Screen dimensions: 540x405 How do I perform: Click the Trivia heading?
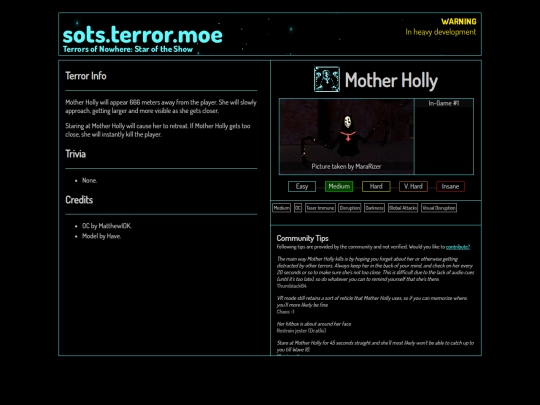pyautogui.click(x=75, y=154)
